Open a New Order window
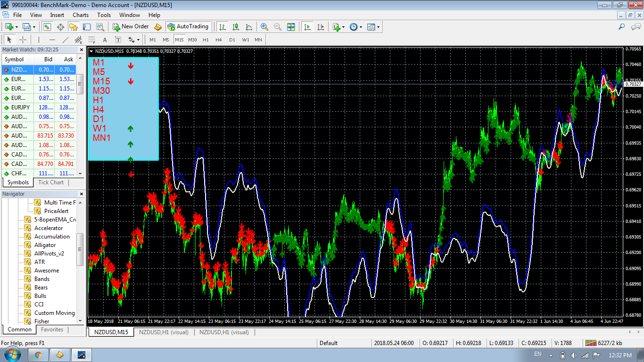644x362 pixels. [x=131, y=27]
